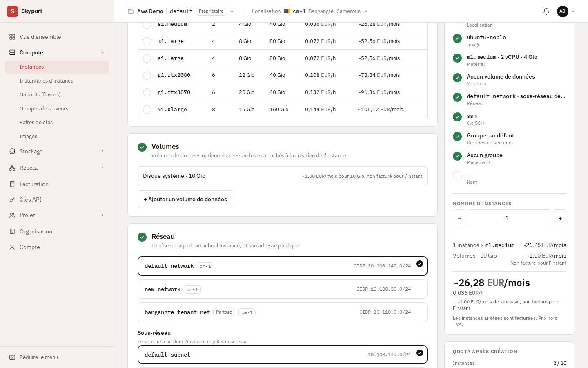This screenshot has height=368, width=588.
Task: Open the Localisation cm-1 dropdown
Action: [310, 11]
